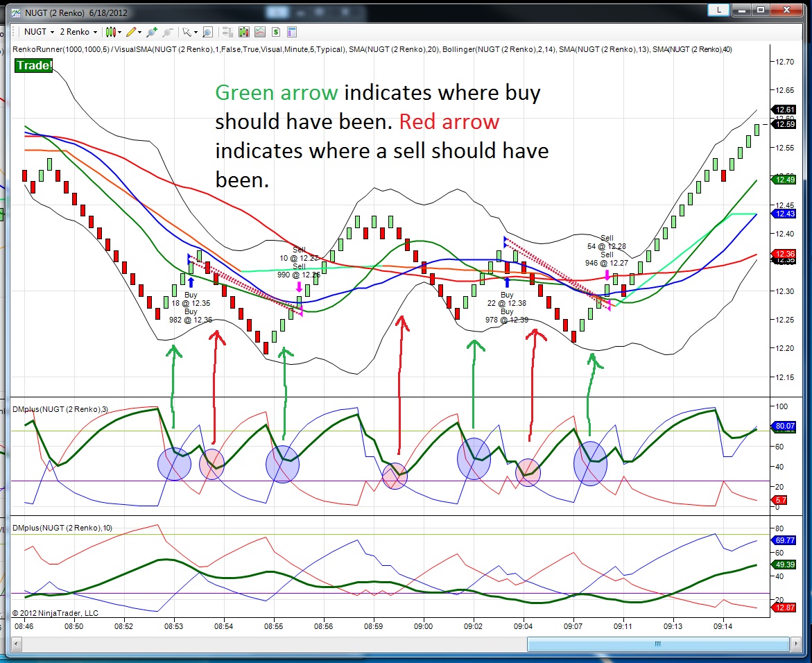Click the data box magnifier icon

point(207,32)
